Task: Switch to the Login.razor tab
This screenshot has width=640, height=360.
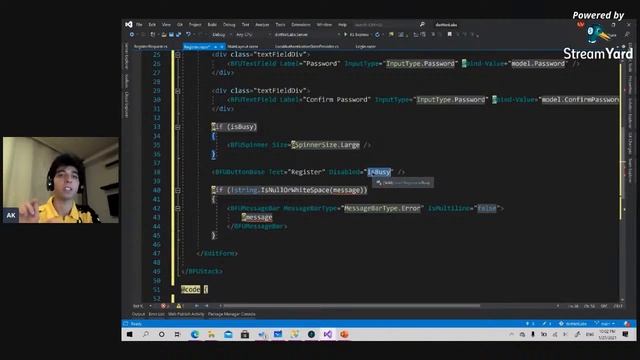Action: click(365, 47)
